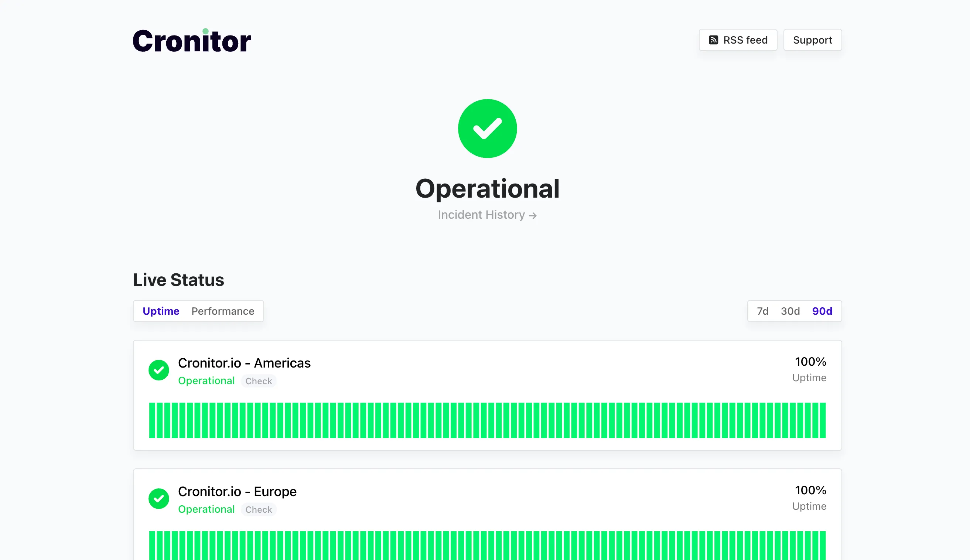Click the Check tag under Americas
This screenshot has width=970, height=560.
click(259, 381)
